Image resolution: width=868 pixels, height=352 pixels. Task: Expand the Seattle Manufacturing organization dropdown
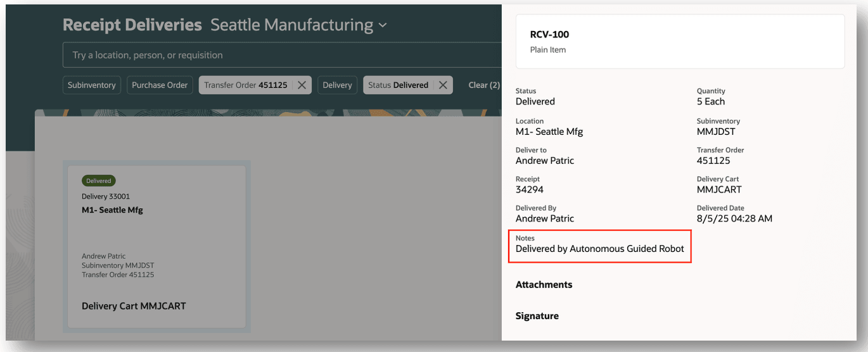click(382, 26)
